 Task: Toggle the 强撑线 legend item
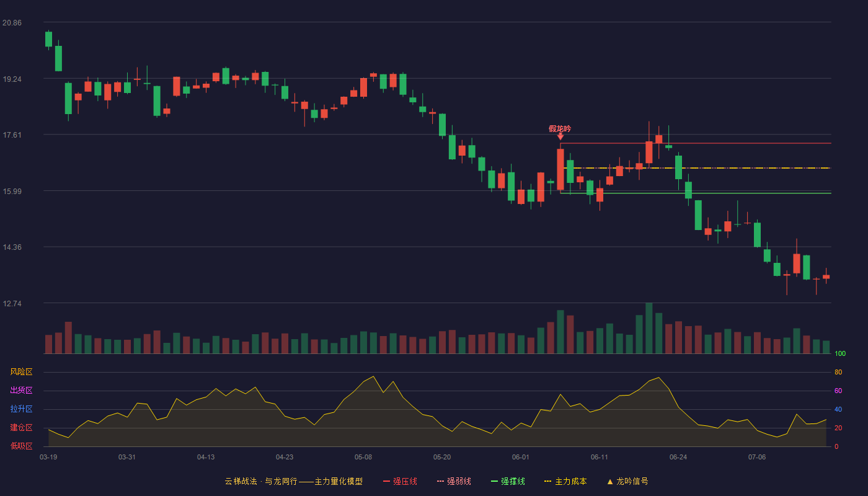click(x=508, y=481)
